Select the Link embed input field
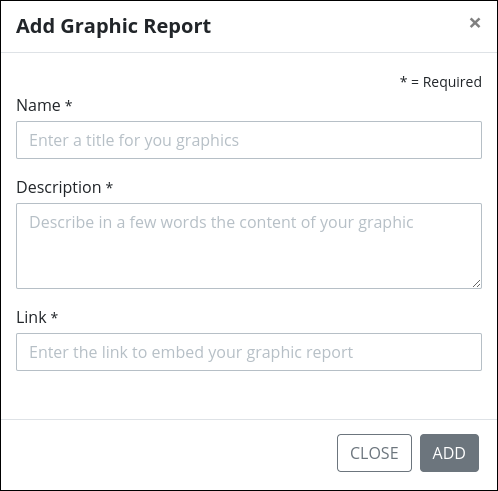The width and height of the screenshot is (498, 491). 249,352
